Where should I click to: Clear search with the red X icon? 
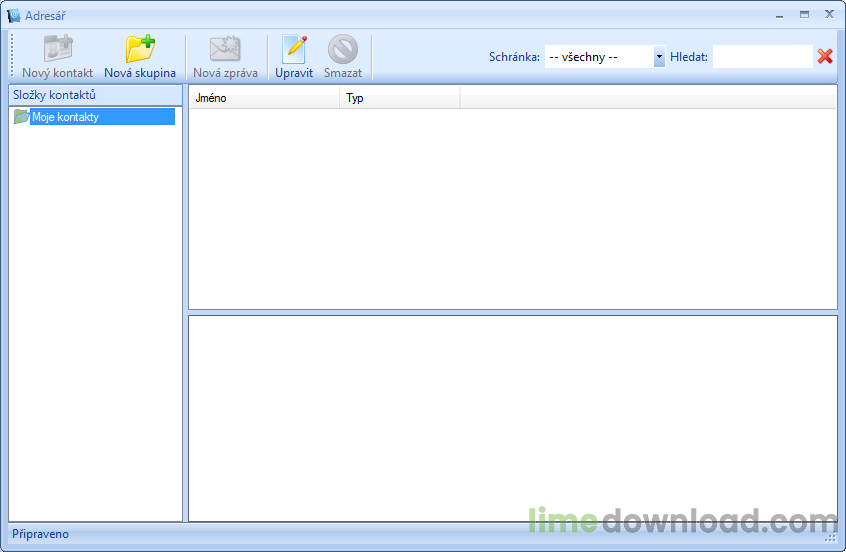(825, 56)
